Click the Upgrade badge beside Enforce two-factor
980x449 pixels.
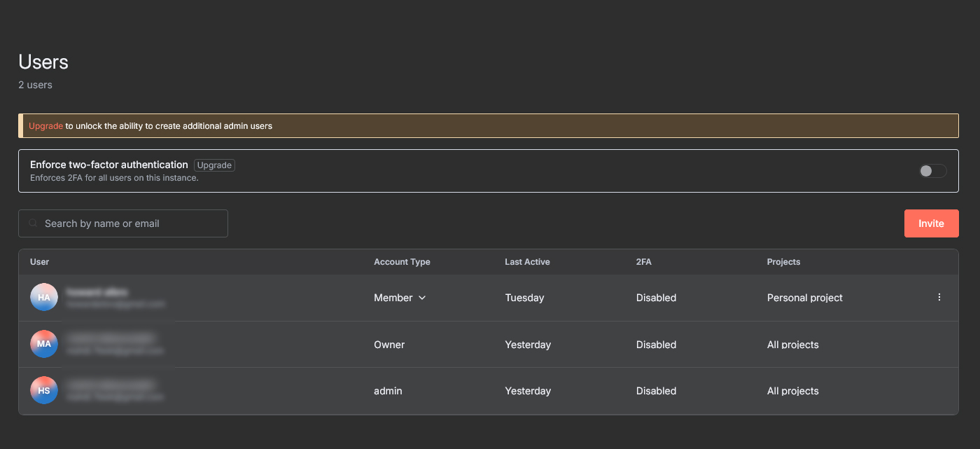[214, 165]
